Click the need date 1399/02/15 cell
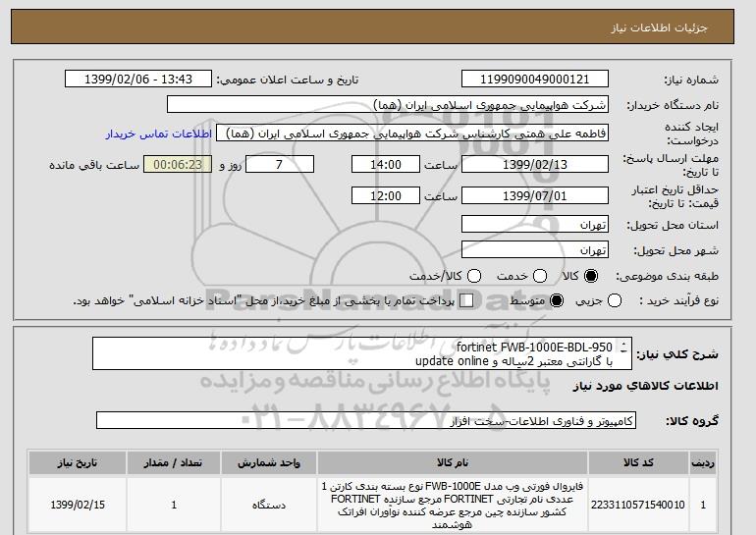The height and width of the screenshot is (535, 756). click(78, 506)
